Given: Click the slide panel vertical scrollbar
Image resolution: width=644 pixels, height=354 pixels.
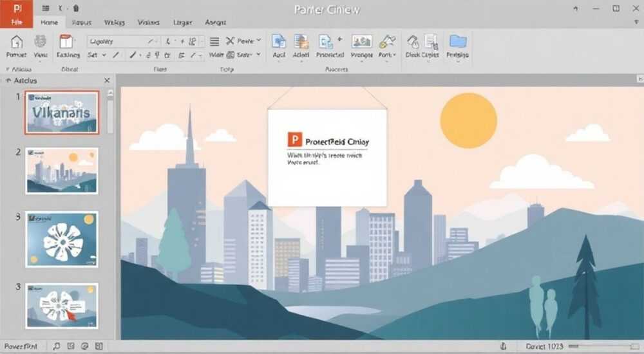Looking at the screenshot, I should click(x=110, y=111).
